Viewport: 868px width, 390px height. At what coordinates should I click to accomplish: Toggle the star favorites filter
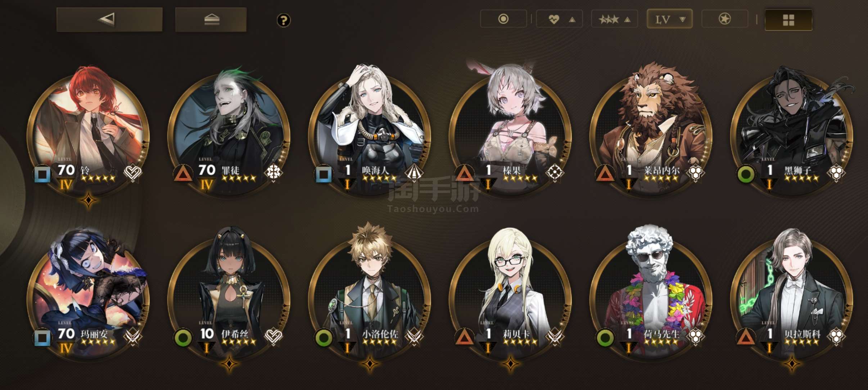(x=725, y=19)
